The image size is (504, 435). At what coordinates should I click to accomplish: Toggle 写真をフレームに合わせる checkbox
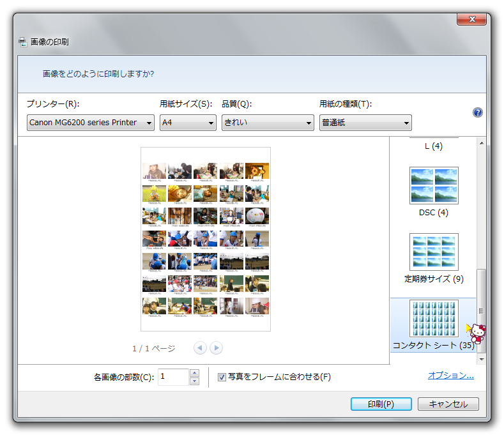click(x=222, y=377)
